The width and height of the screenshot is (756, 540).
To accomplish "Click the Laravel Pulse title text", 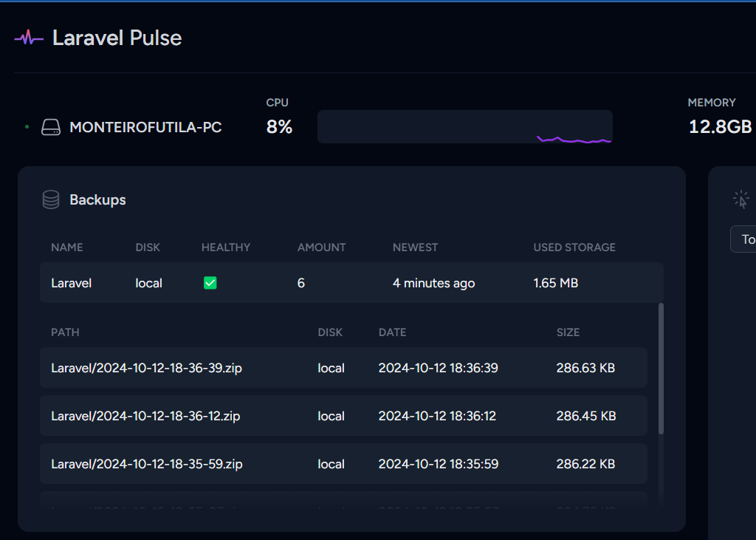I will tap(117, 38).
